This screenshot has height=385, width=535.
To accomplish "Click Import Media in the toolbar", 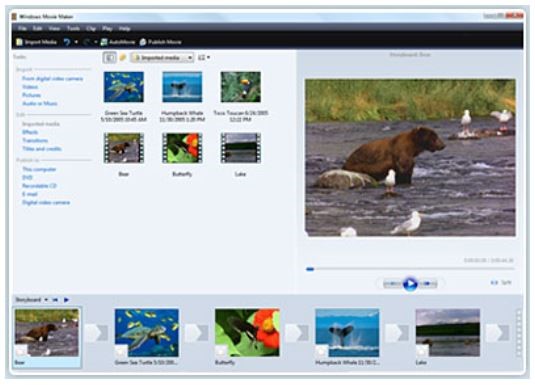I will click(37, 42).
